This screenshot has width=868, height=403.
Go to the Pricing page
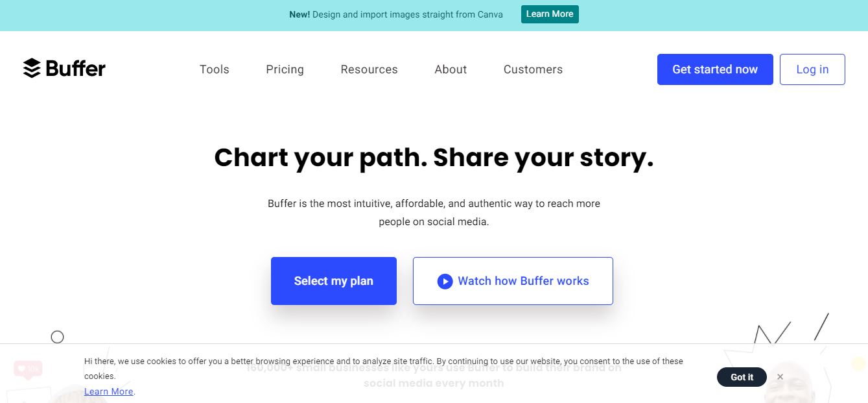(285, 69)
